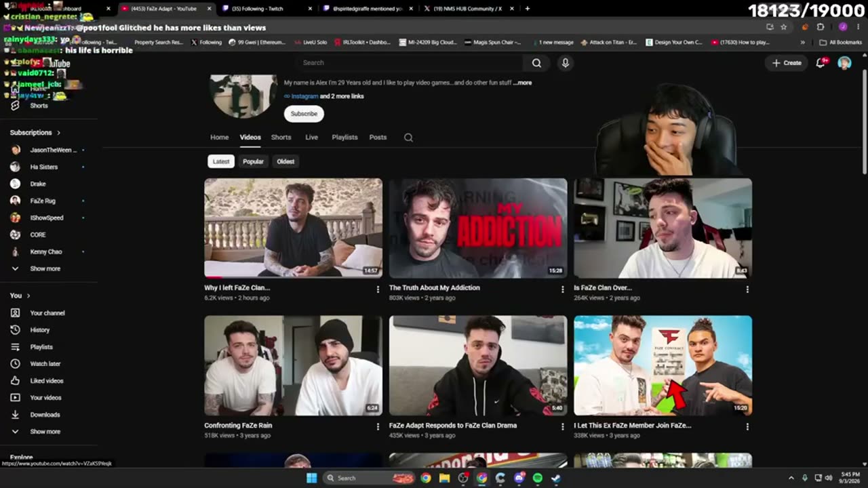Expand channel description with ...more
Viewport: 868px width, 488px height.
point(522,83)
